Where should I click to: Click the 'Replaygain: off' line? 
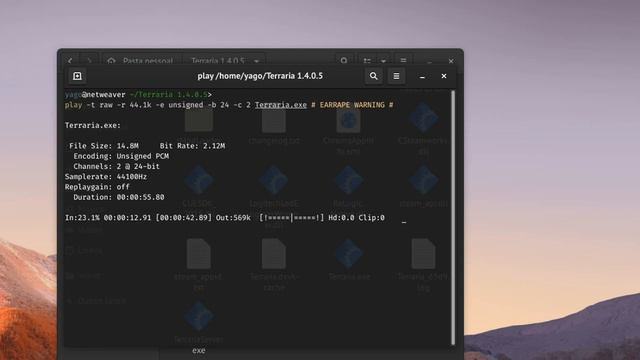point(97,187)
